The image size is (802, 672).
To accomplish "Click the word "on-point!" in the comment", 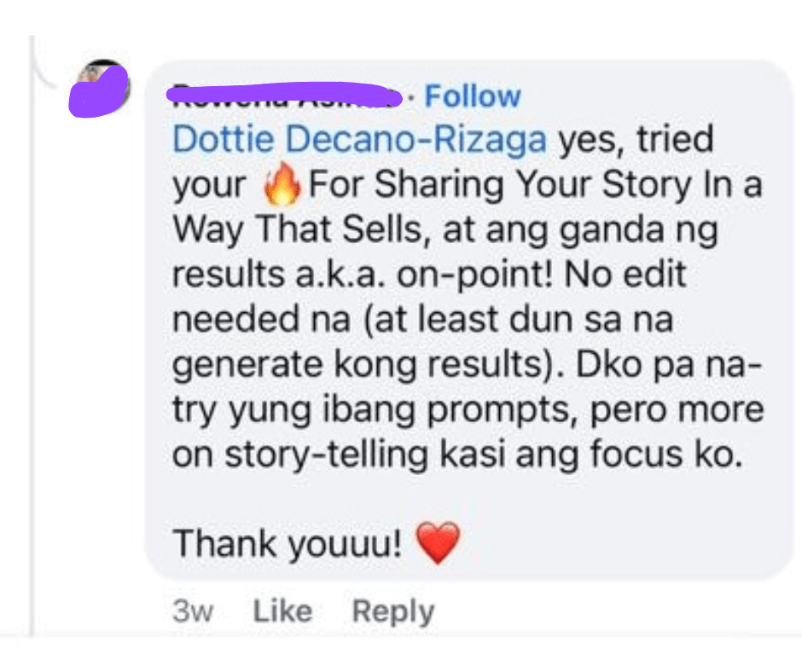I will (475, 275).
